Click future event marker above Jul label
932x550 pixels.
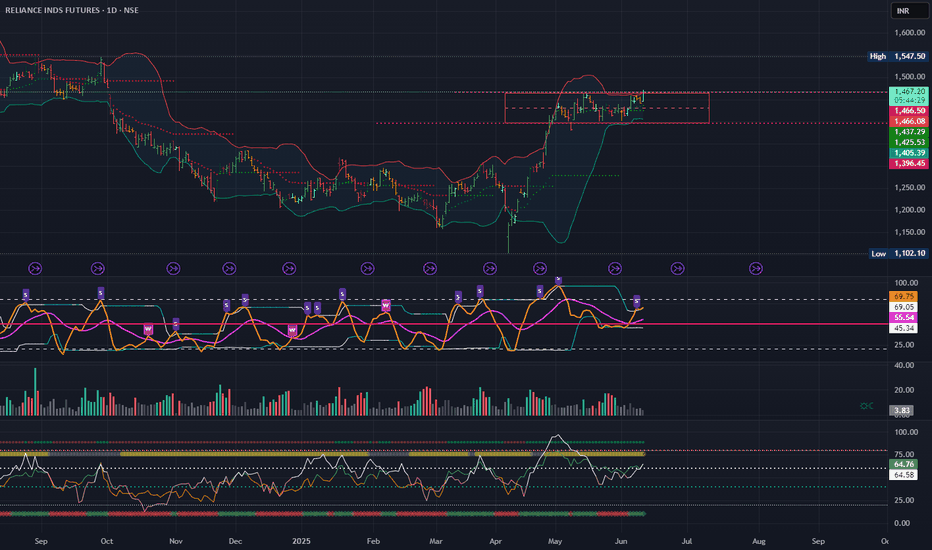(x=678, y=269)
